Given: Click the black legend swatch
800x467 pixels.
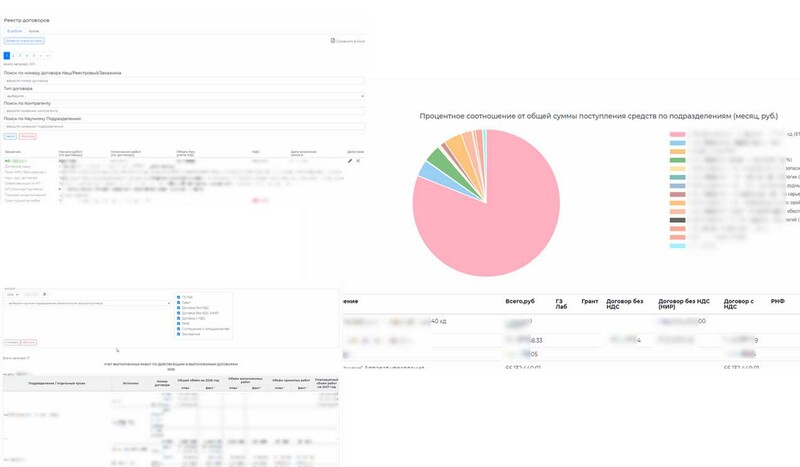Looking at the screenshot, I should pos(678,220).
